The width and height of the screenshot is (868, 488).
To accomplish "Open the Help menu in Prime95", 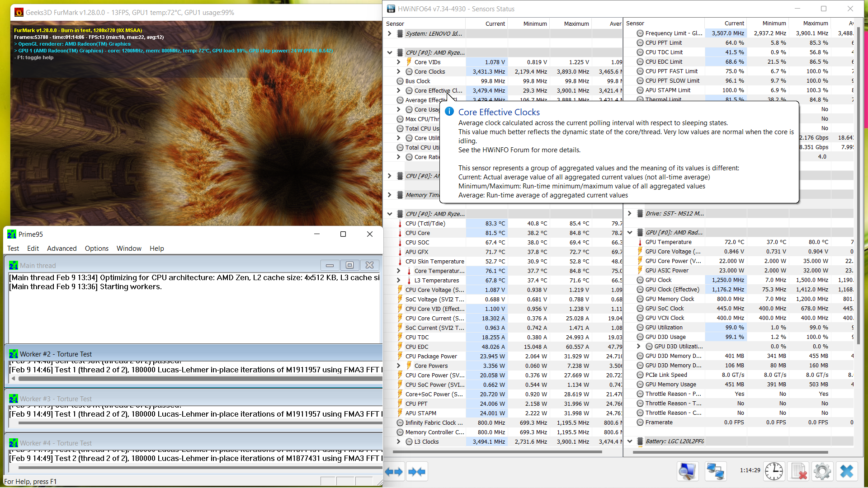I will 157,249.
